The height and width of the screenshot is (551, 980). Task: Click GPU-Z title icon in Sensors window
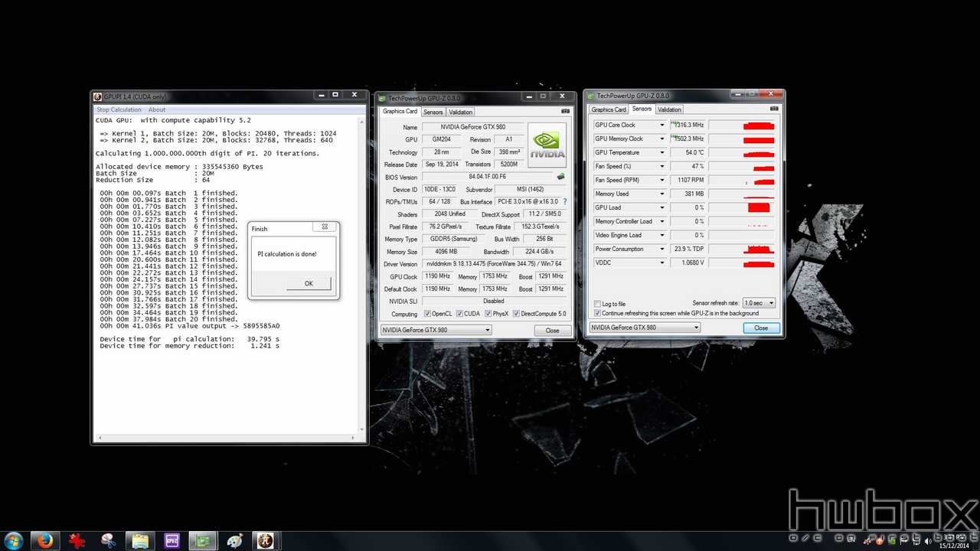[x=592, y=96]
